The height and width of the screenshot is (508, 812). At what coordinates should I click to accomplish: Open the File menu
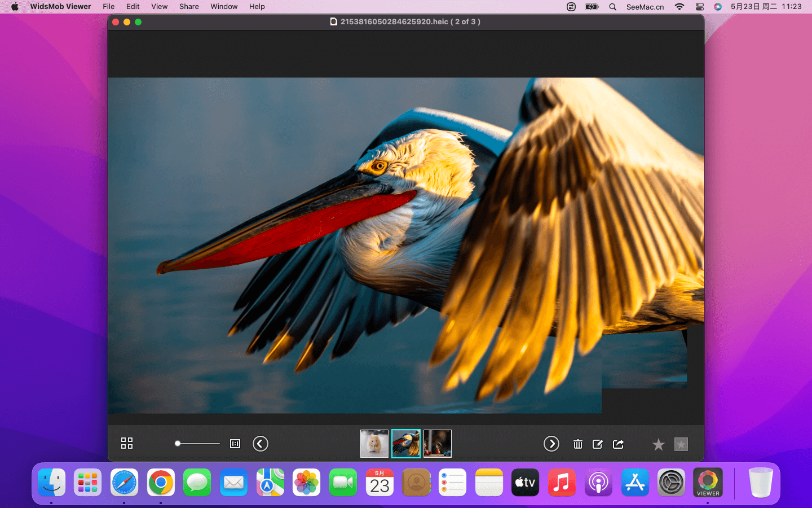coord(109,7)
